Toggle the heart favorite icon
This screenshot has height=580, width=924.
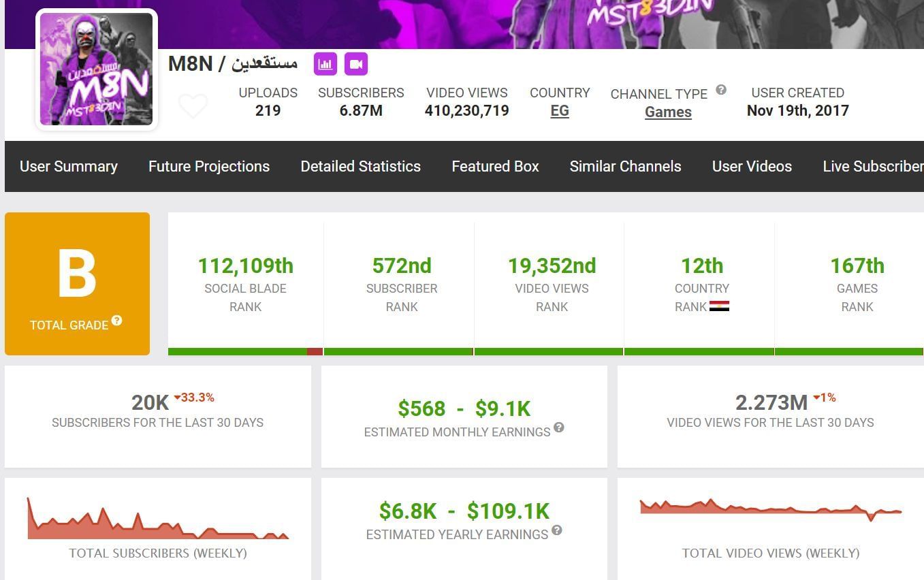point(193,106)
